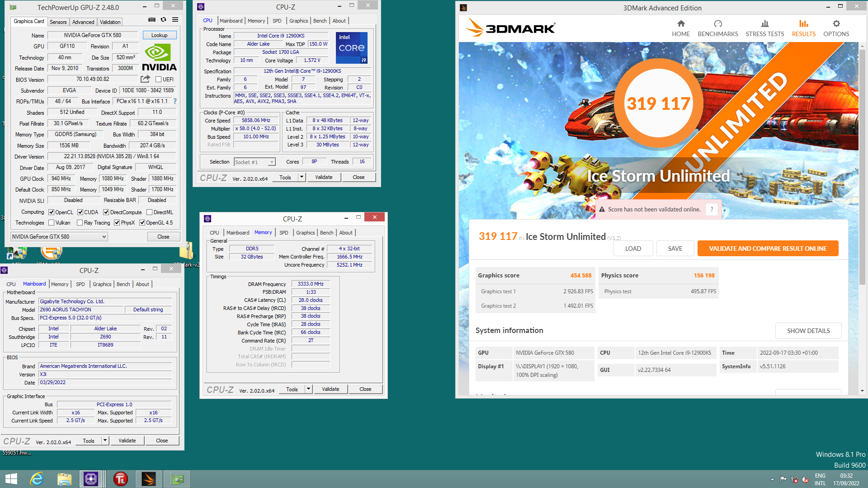Click SHOW DETAILS for system information
Screen dimensions: 868x488
(x=808, y=331)
